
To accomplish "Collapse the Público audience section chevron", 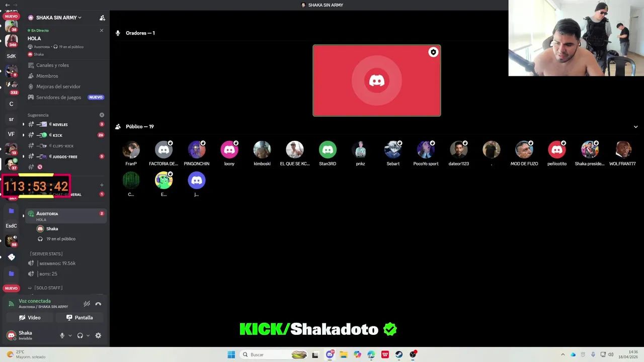I will (x=635, y=127).
